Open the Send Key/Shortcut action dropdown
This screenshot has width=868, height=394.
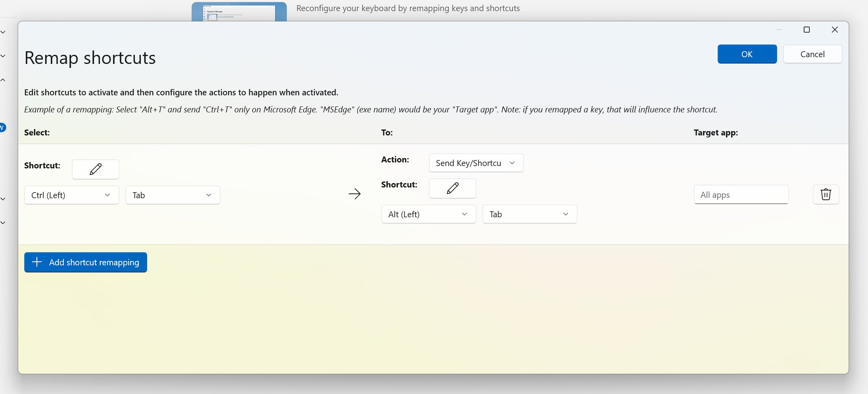475,163
